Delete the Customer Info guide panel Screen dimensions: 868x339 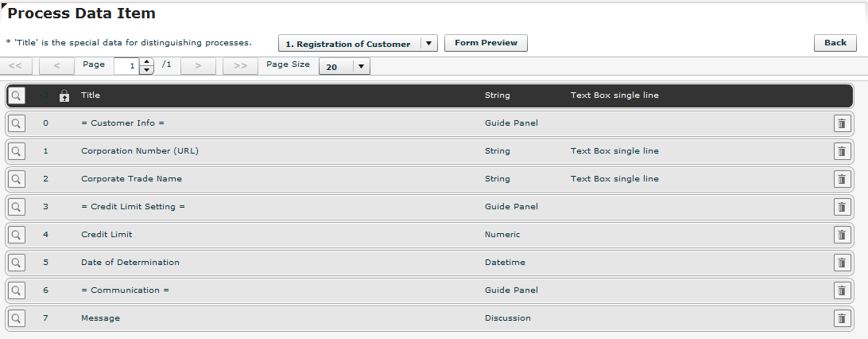pos(842,123)
